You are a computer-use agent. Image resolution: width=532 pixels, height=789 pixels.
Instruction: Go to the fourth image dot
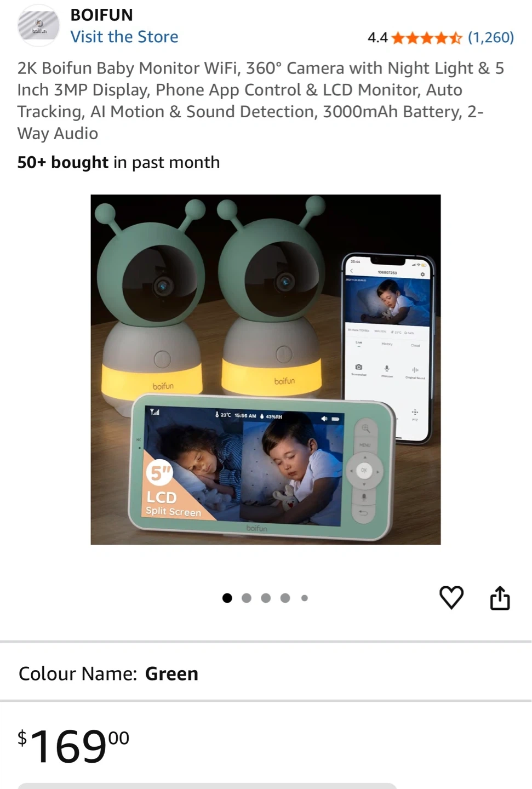click(x=285, y=598)
